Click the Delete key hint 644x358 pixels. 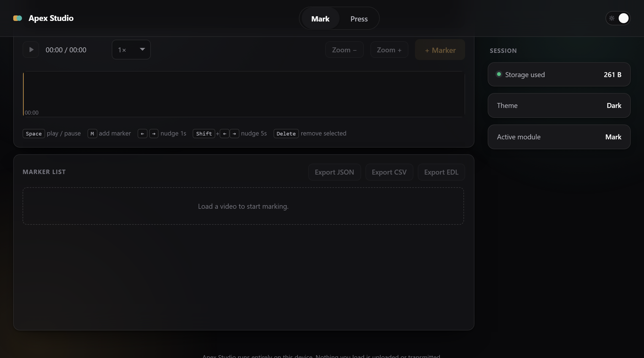286,134
